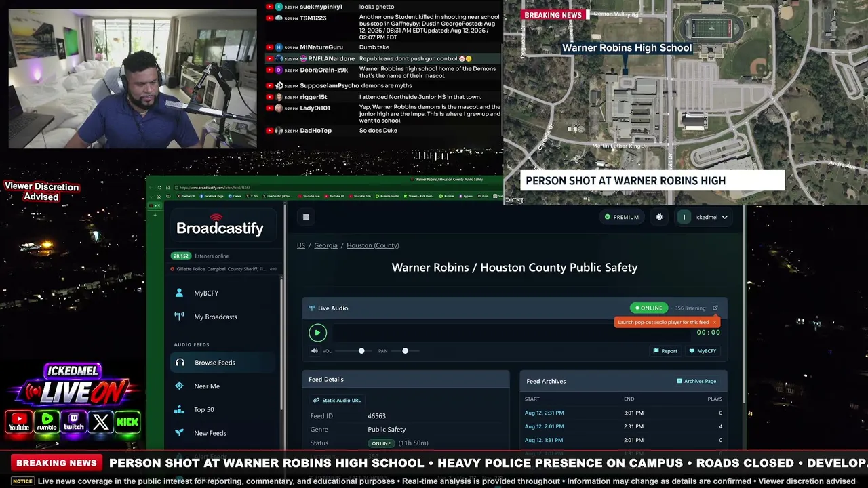The height and width of the screenshot is (488, 868).
Task: Click the Kick icon in stream overlay
Action: pyautogui.click(x=127, y=422)
